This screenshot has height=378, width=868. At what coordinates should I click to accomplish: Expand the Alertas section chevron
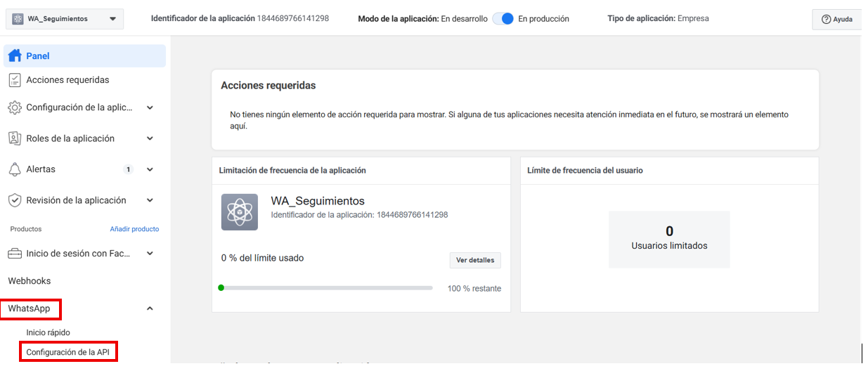(x=150, y=169)
